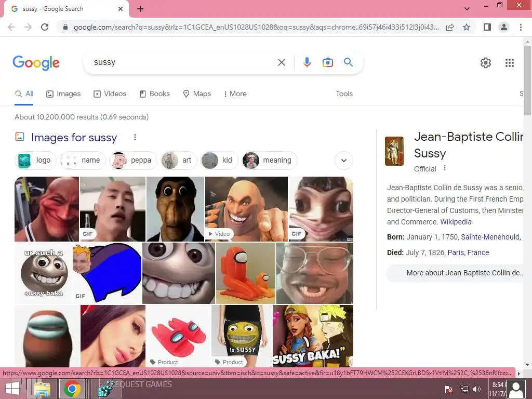The image size is (532, 399).
Task: Select the All results tab
Action: (x=24, y=94)
